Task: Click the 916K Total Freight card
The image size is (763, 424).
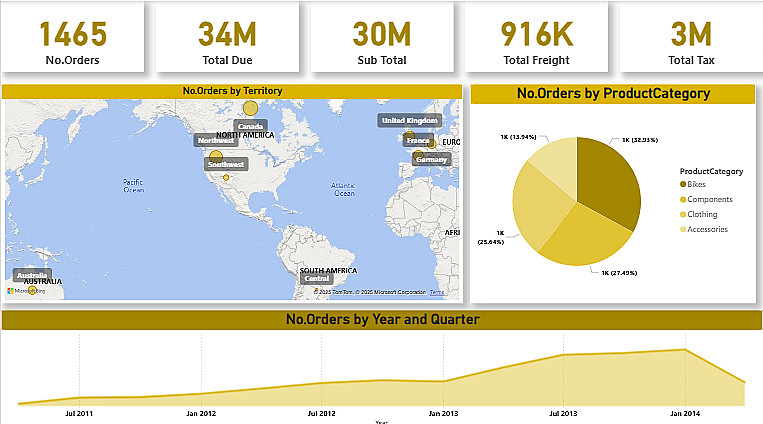Action: coord(536,37)
